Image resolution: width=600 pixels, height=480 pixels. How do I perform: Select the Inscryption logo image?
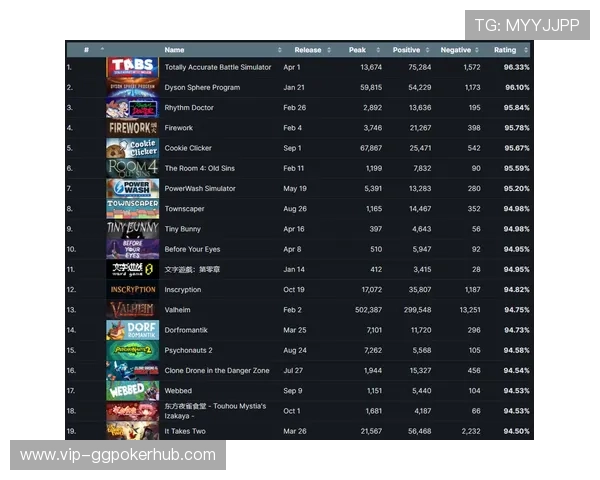[132, 290]
